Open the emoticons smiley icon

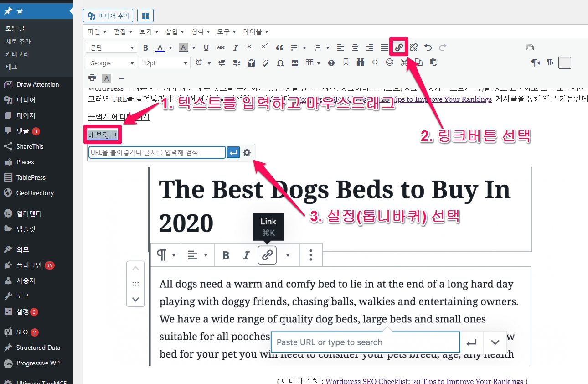point(389,62)
